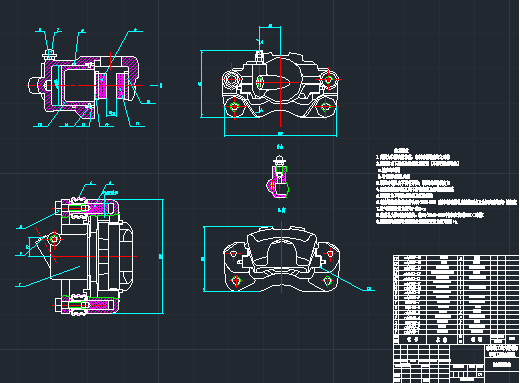This screenshot has width=520, height=383.
Task: Select the cyan width dimension below the top front view
Action: pos(280,135)
